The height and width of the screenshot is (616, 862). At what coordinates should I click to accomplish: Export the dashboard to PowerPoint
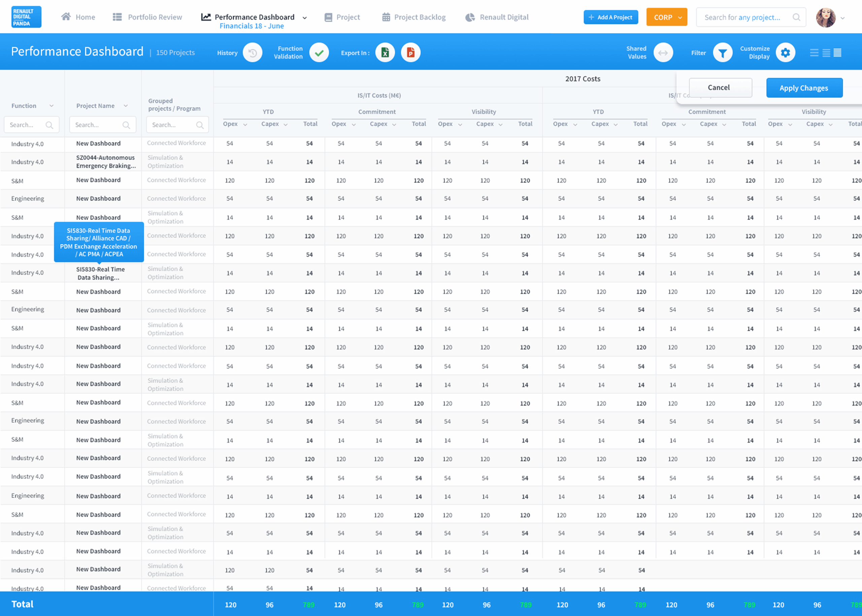click(x=411, y=52)
